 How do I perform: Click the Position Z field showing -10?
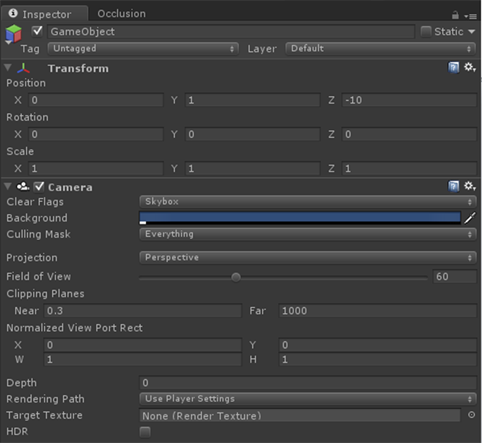(409, 100)
